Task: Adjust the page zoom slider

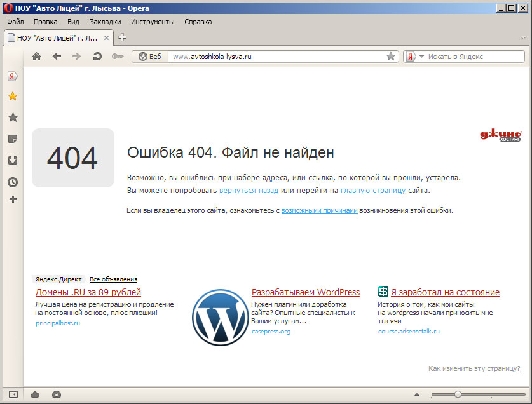Action: click(x=458, y=394)
